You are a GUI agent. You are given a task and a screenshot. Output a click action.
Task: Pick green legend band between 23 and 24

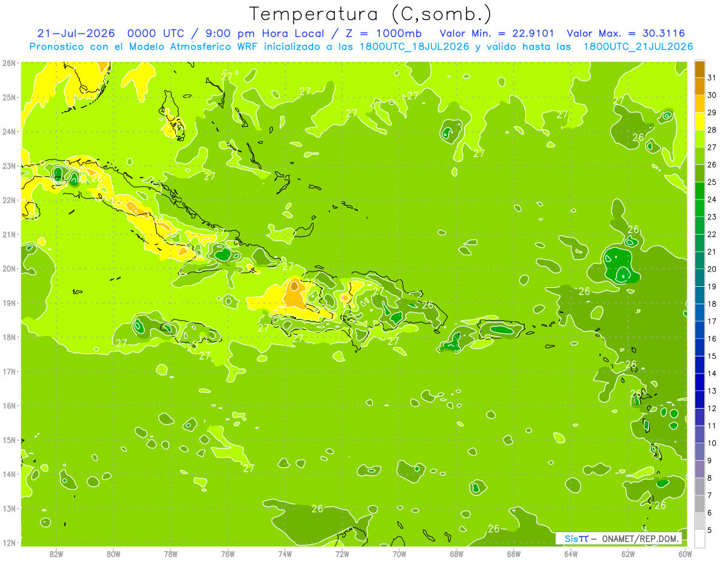pos(700,208)
